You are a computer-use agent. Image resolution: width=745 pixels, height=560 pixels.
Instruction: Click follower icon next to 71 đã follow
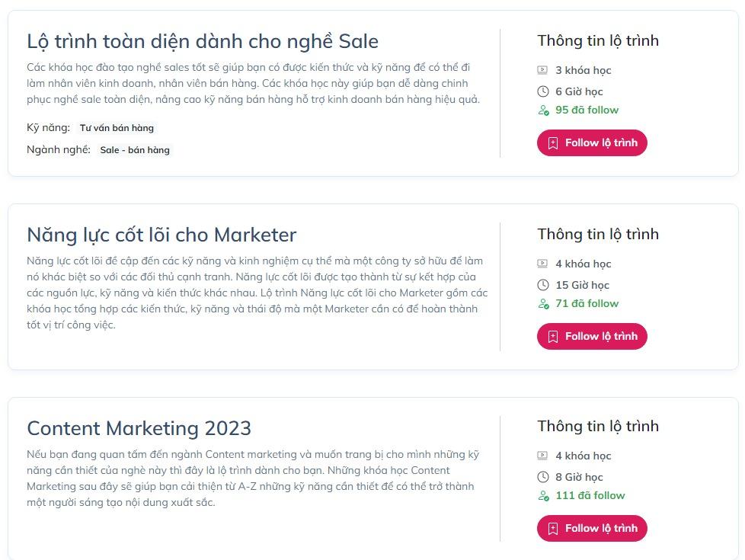[543, 304]
